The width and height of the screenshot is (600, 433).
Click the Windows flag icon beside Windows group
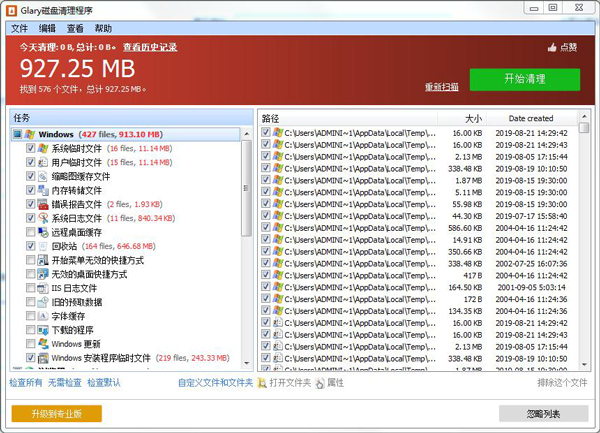pos(30,134)
